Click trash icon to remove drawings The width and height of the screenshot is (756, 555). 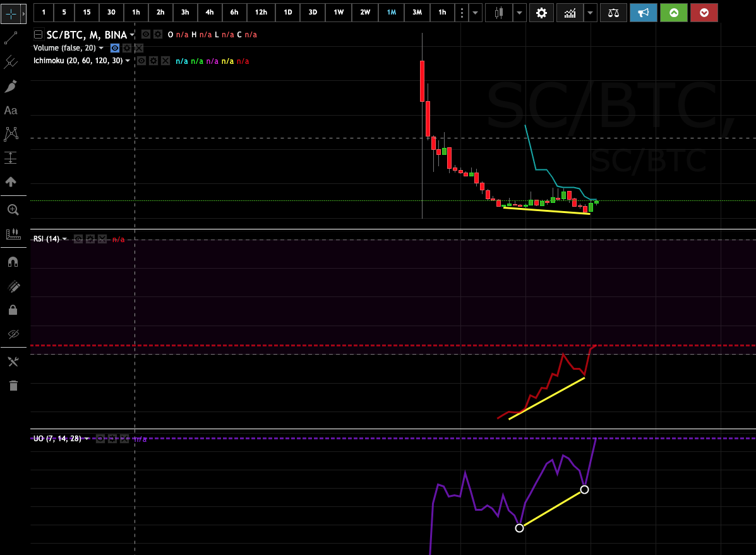point(13,386)
